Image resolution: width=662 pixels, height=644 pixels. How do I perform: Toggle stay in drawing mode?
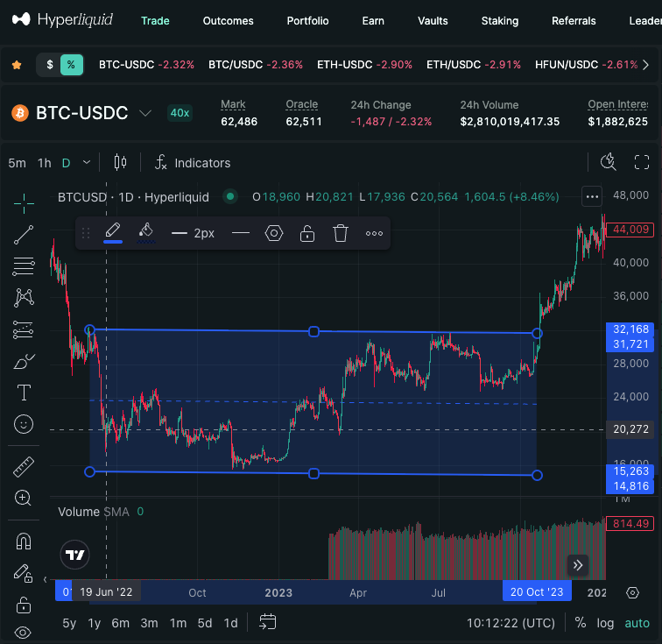coord(23,573)
